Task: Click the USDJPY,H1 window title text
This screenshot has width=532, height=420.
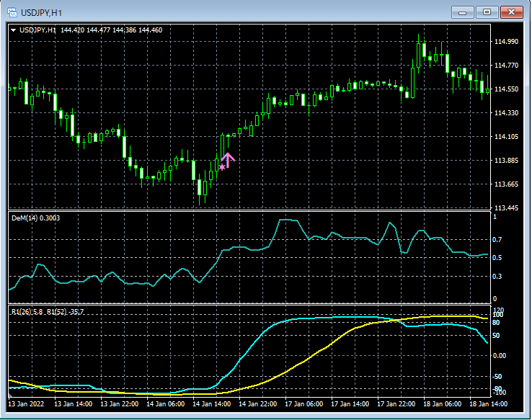Action: click(x=40, y=12)
